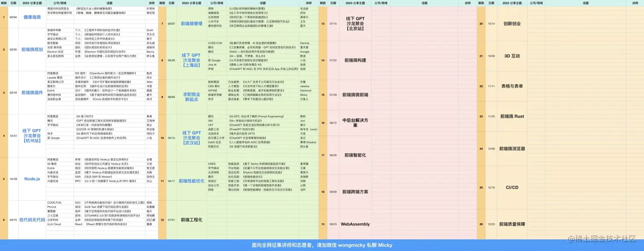Screen dimensions: 644x251
Task: Click the '线下 GPT 沙龙聚会【杭州站】' cell
Action: [32, 136]
